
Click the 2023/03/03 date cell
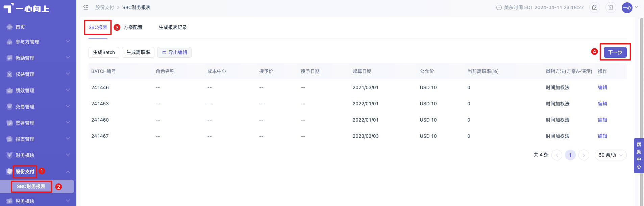pos(366,136)
